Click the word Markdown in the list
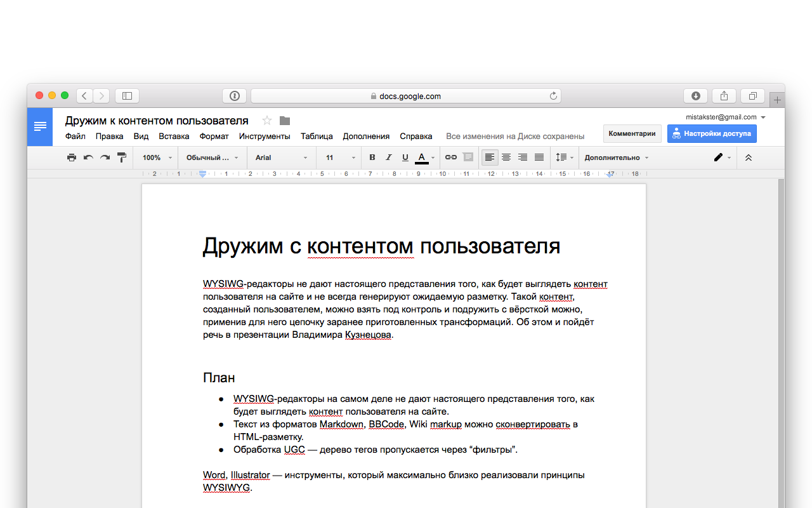Viewport: 812px width, 508px height. tap(342, 424)
